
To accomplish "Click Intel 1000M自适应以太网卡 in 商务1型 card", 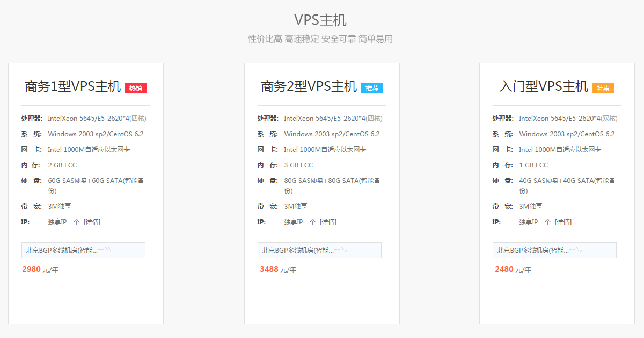I will pyautogui.click(x=89, y=150).
